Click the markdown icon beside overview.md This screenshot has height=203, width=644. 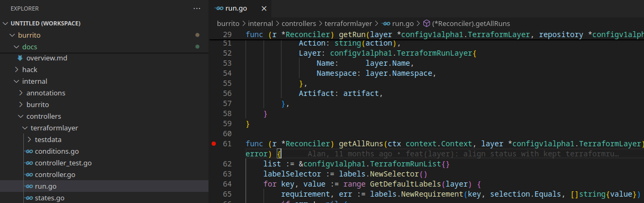coord(21,58)
